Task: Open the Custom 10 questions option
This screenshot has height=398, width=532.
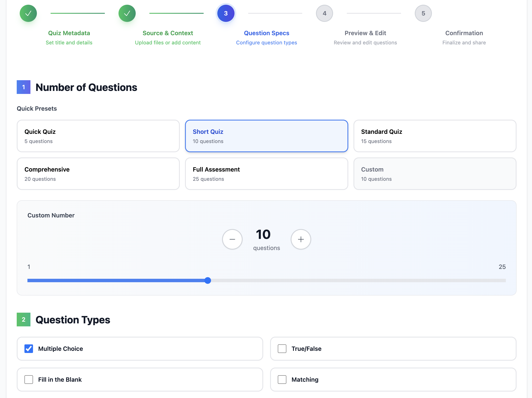Action: tap(435, 173)
